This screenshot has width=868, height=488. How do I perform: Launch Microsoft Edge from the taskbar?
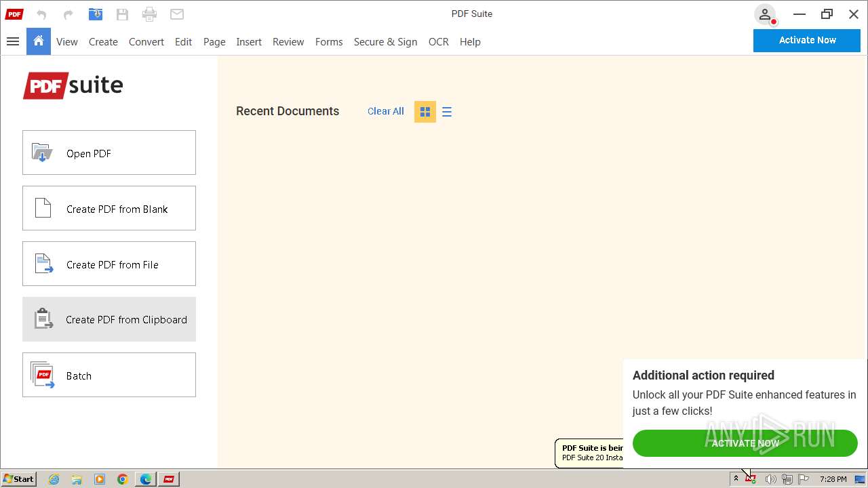coord(146,479)
